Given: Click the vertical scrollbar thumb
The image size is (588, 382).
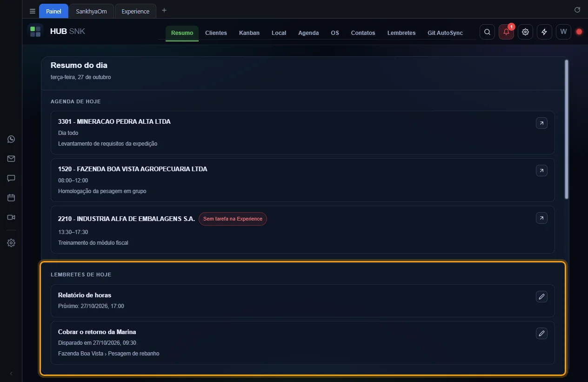Looking at the screenshot, I should (x=567, y=129).
